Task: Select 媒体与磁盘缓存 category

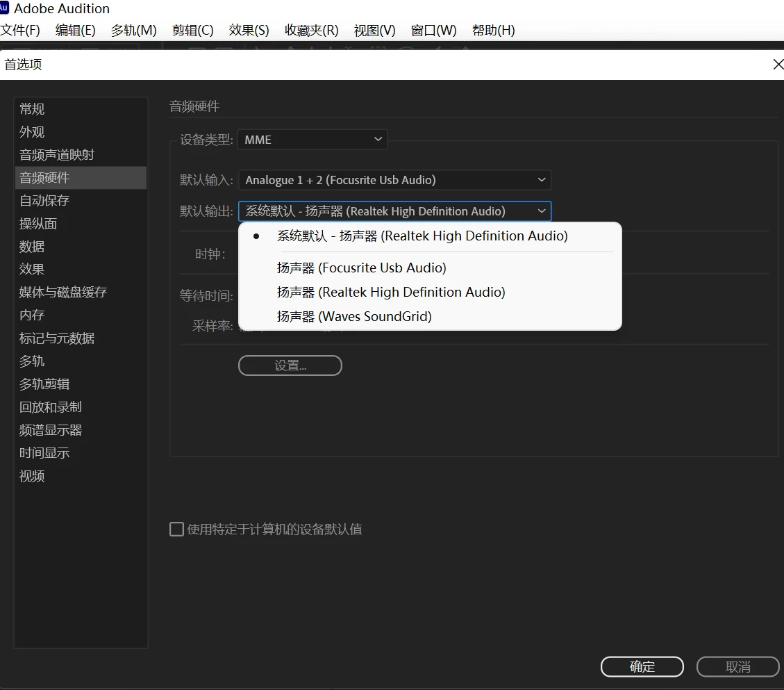Action: click(x=81, y=293)
